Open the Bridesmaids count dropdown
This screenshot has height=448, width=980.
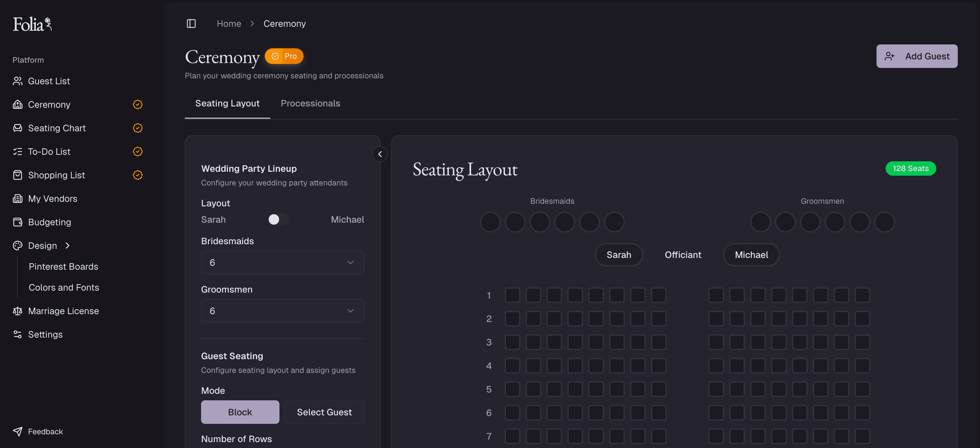[282, 262]
